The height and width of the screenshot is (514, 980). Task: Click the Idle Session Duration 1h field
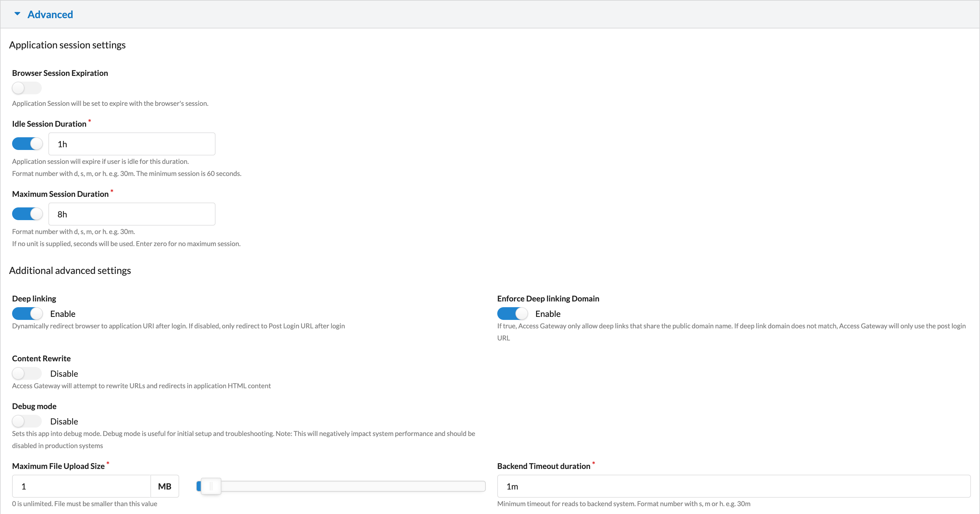click(x=132, y=144)
